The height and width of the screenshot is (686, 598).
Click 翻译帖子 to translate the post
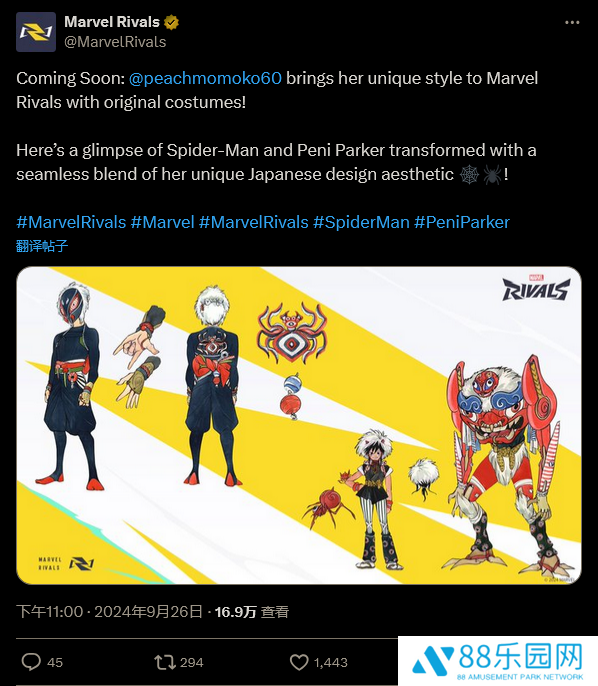click(42, 246)
